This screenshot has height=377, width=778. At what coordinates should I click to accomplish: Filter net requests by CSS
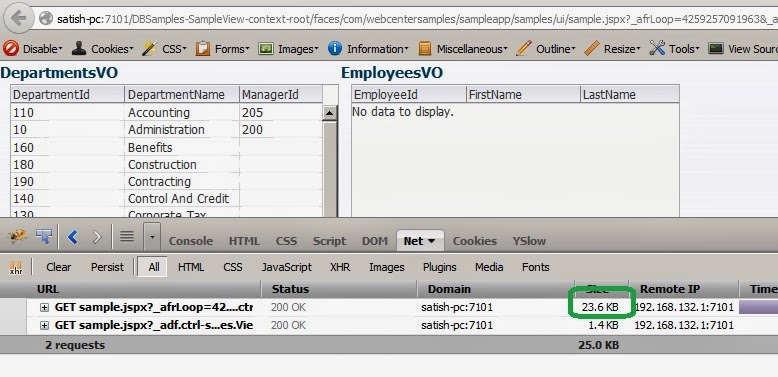tap(233, 267)
